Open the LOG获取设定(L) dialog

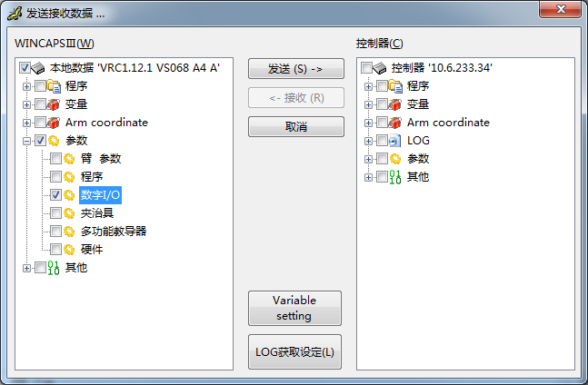point(294,352)
